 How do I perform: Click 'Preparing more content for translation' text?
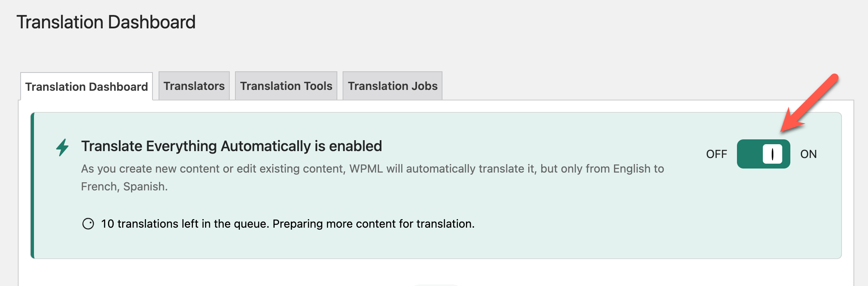[x=373, y=224]
